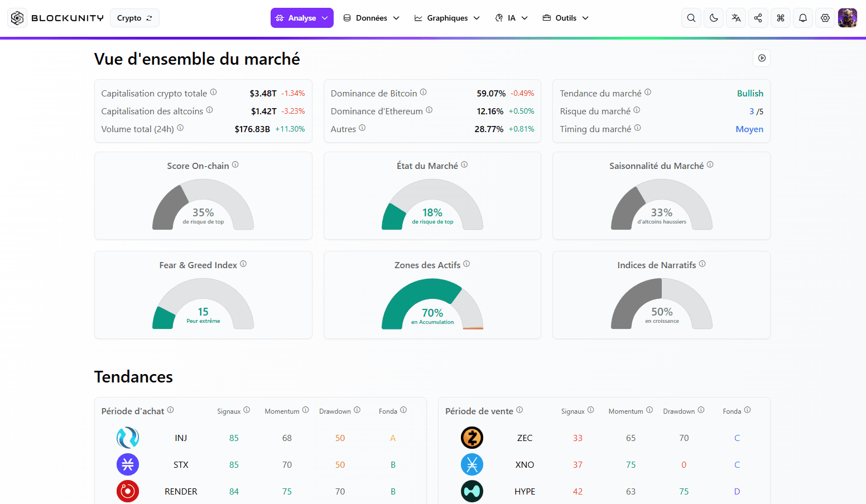
Task: Click the $176.83B volume value
Action: coord(252,129)
